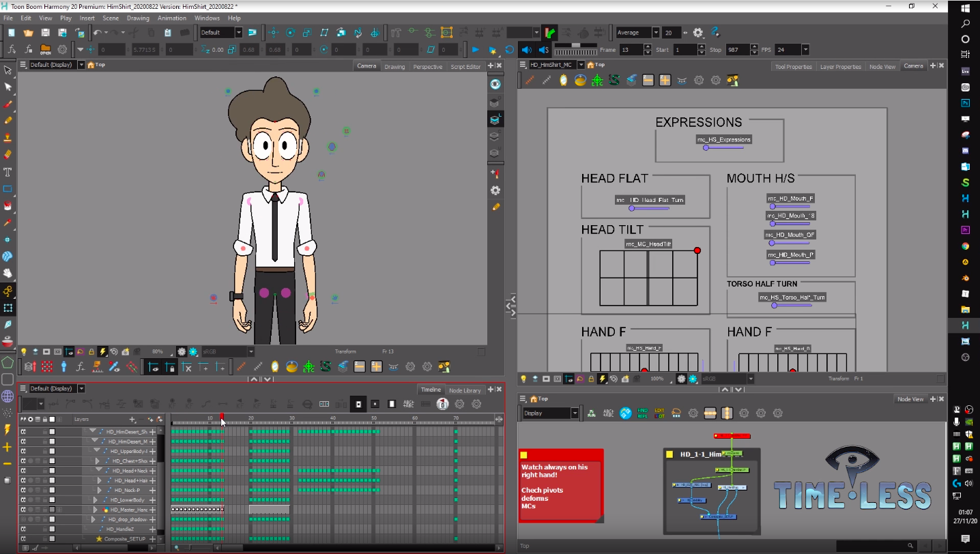980x554 pixels.
Task: Click the FPS value field
Action: tap(788, 50)
